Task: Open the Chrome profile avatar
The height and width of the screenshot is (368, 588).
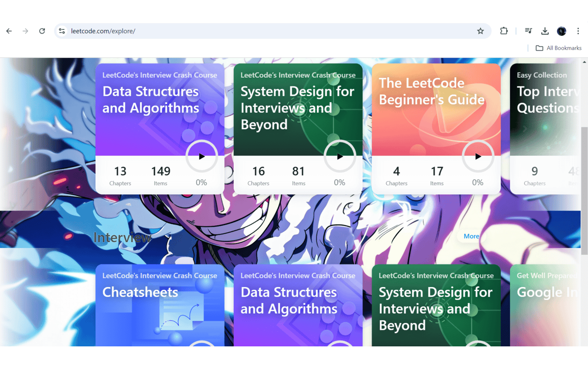Action: tap(561, 31)
